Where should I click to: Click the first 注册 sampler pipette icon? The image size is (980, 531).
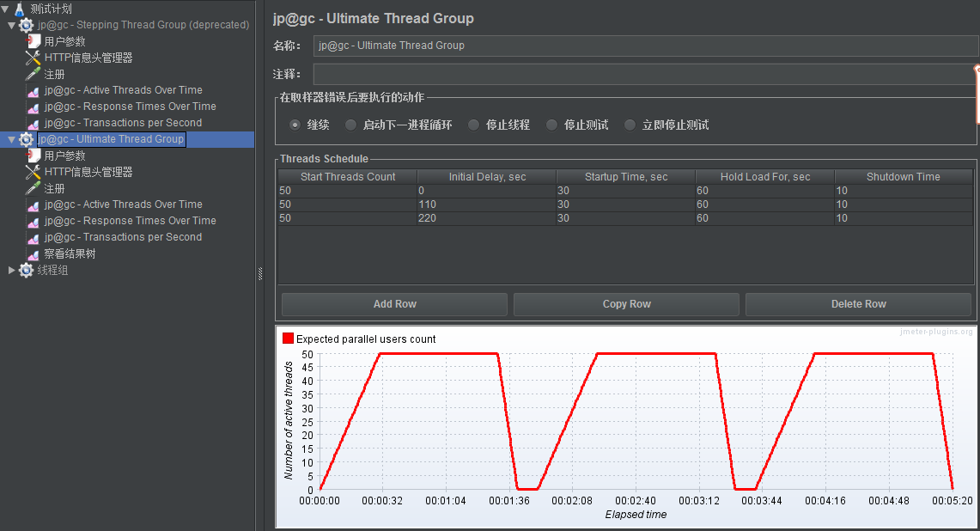(x=33, y=75)
